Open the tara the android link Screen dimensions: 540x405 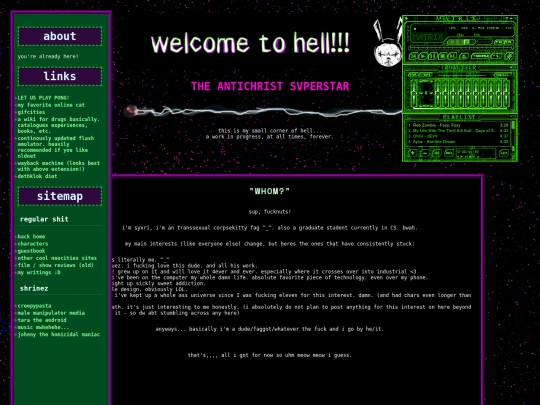click(x=42, y=320)
